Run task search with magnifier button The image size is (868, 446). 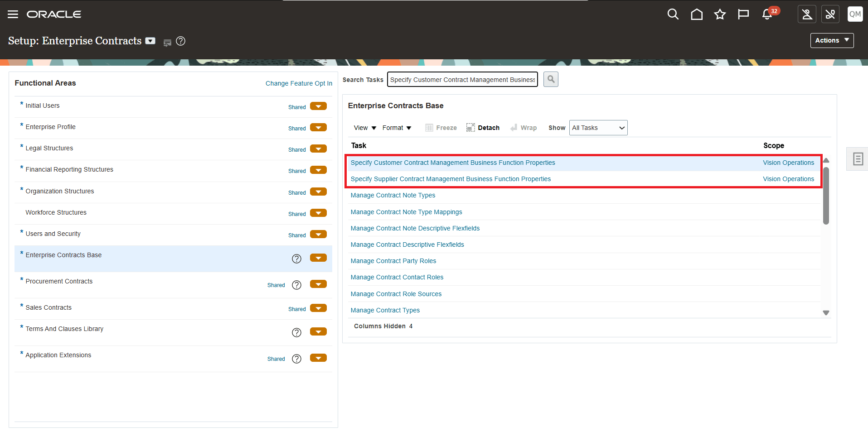(551, 79)
